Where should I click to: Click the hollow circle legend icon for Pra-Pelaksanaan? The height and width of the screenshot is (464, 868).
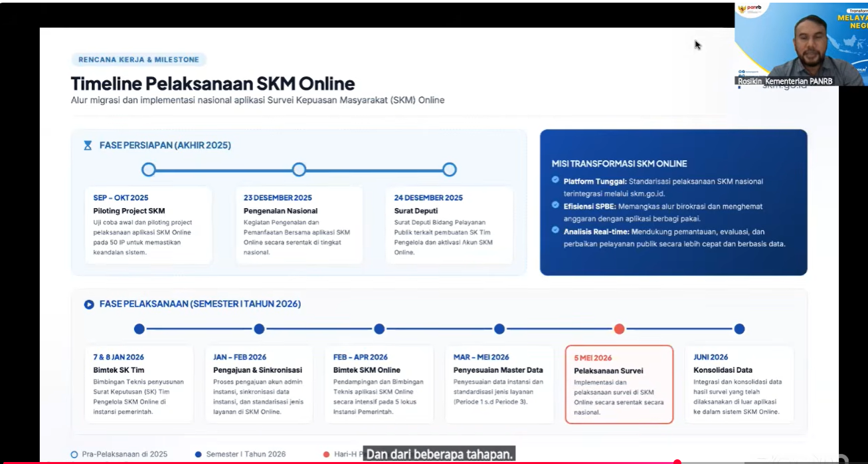(x=74, y=455)
